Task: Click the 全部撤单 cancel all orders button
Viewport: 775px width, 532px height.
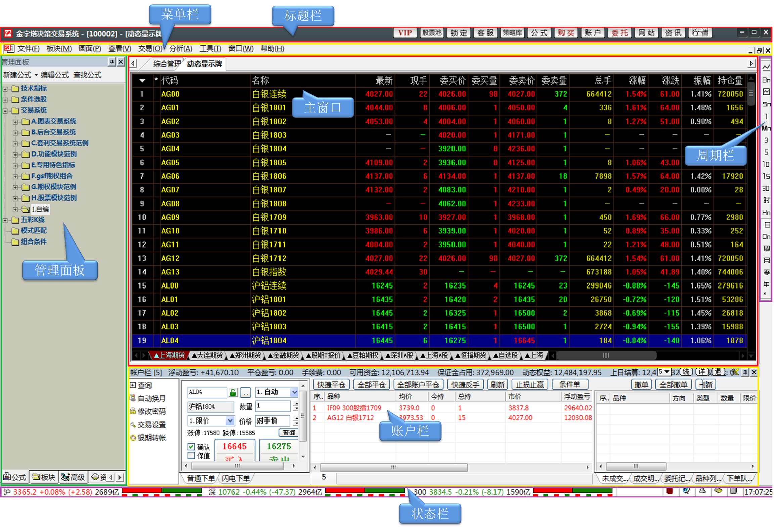Action: point(673,384)
